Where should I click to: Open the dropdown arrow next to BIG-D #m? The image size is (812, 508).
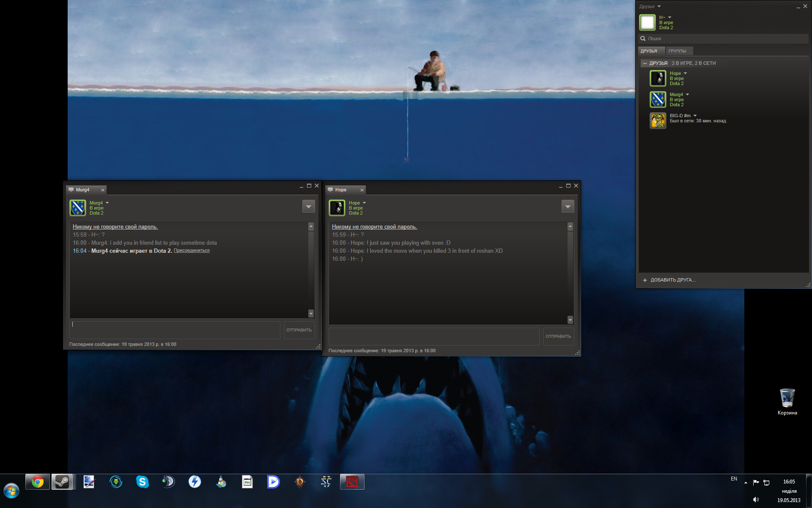point(695,116)
